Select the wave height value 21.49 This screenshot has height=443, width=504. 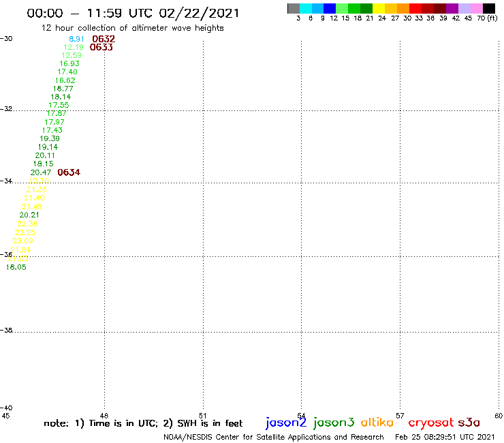click(32, 207)
